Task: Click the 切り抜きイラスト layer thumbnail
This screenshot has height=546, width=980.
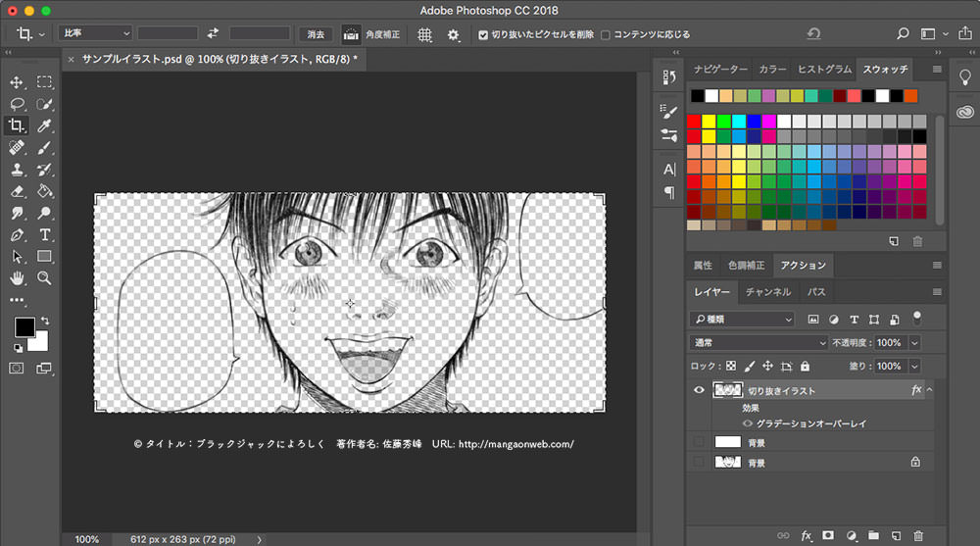Action: tap(727, 390)
